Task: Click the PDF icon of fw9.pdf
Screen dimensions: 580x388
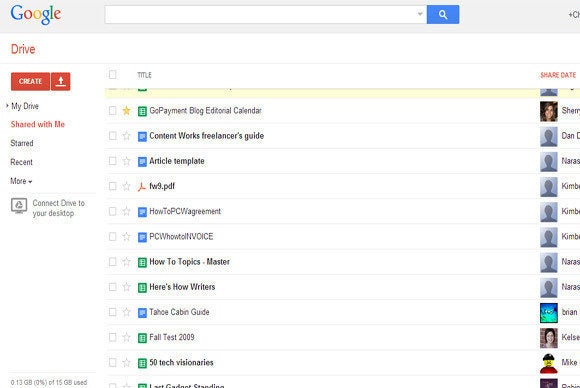Action: click(x=142, y=186)
